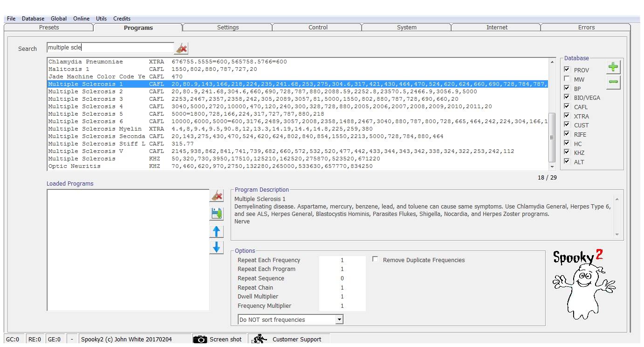Toggle the HC database checkbox
This screenshot has height=347, width=644.
567,143
